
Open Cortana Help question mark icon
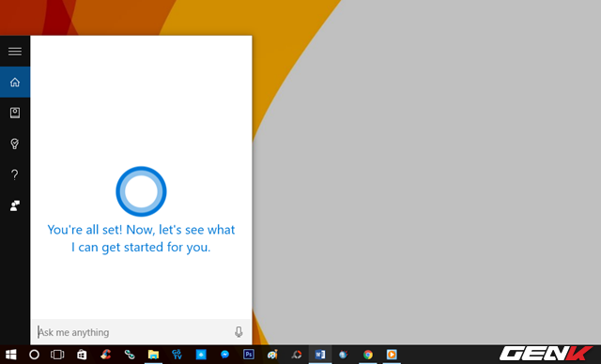[x=15, y=174]
